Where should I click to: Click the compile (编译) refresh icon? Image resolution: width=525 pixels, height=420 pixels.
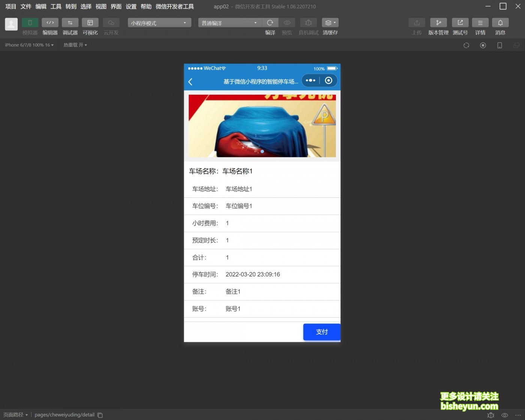click(x=270, y=23)
